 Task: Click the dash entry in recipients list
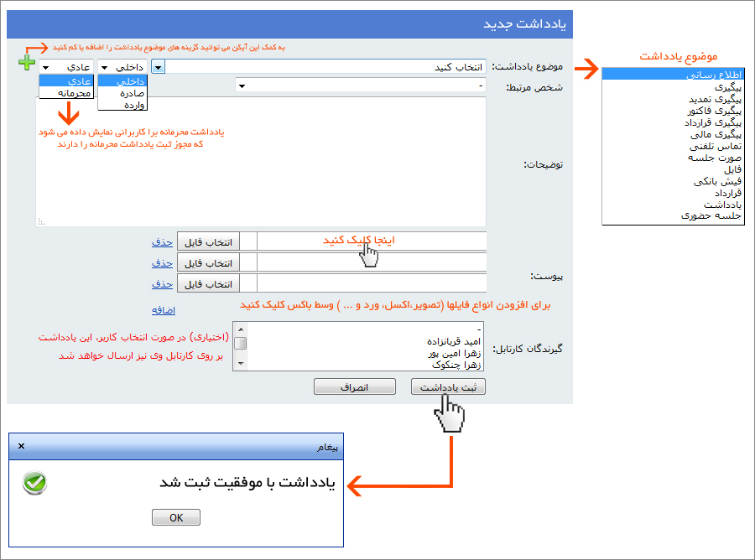point(479,329)
